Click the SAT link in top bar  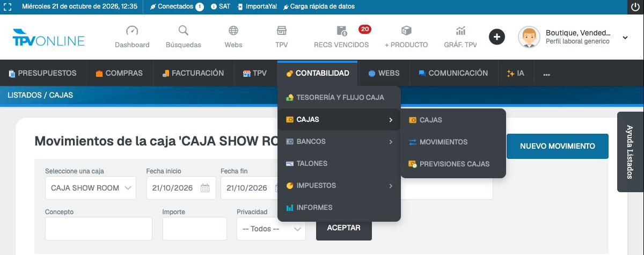coord(221,6)
